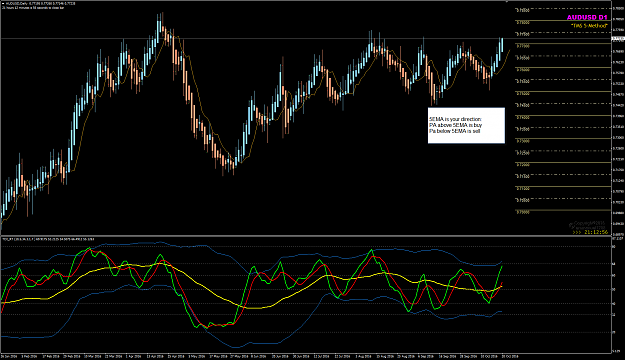Click the indicator subwindow parameter label
Viewport: 625px width, 360px height.
48,239
